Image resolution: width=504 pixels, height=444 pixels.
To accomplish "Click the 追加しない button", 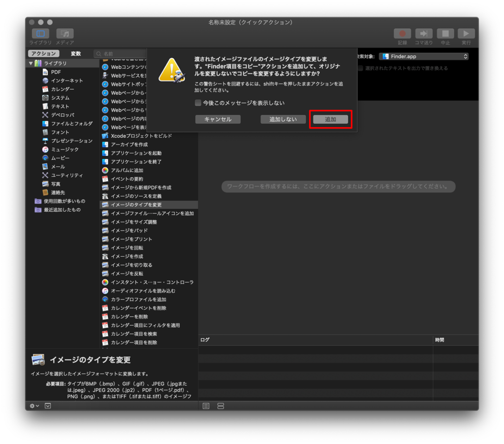I will pos(283,119).
